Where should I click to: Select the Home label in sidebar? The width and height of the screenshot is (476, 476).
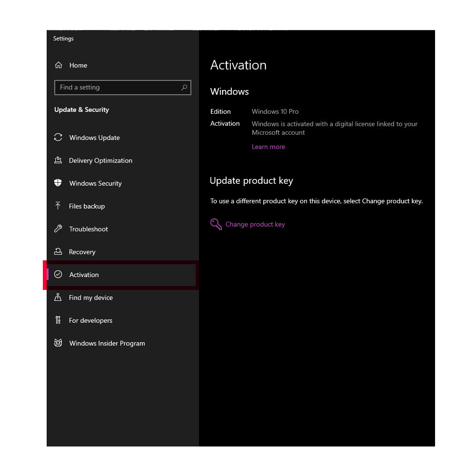click(x=78, y=65)
